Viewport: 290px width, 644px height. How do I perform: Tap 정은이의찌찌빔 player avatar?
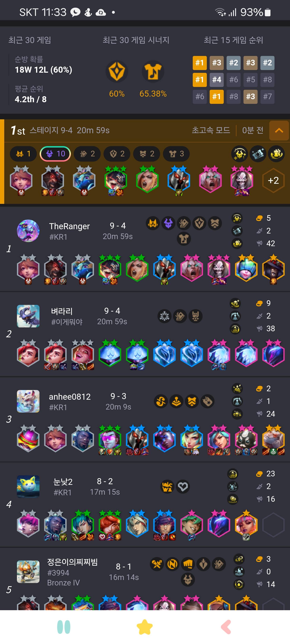[x=28, y=572]
